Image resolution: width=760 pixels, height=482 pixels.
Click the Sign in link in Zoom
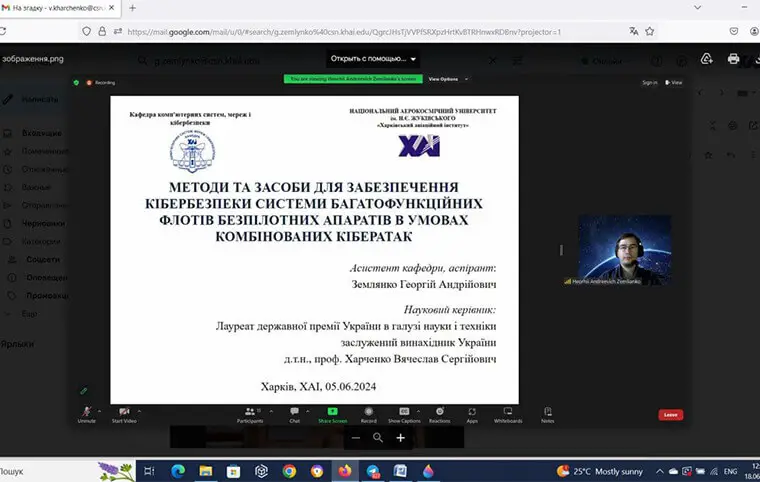tap(650, 82)
